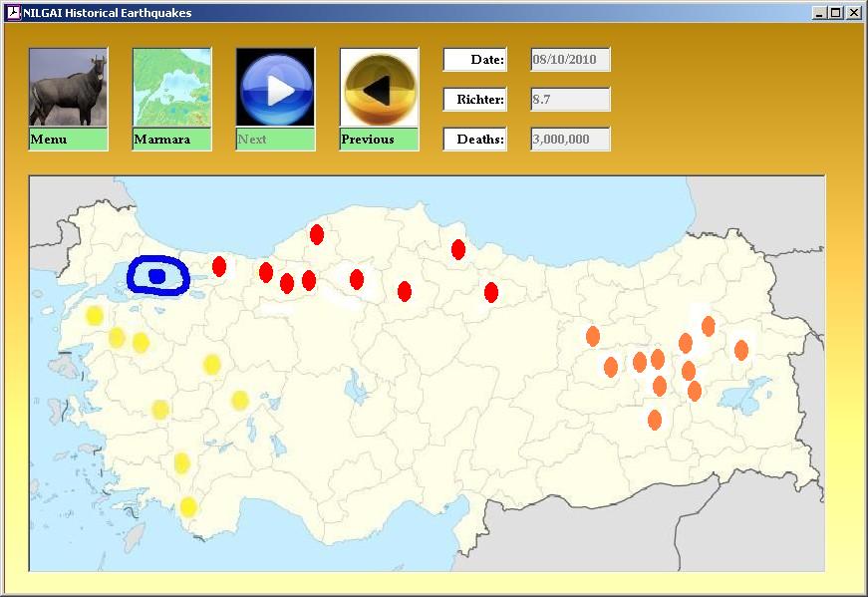Click the green Marmara label
Screen dimensions: 868x597
[171, 140]
